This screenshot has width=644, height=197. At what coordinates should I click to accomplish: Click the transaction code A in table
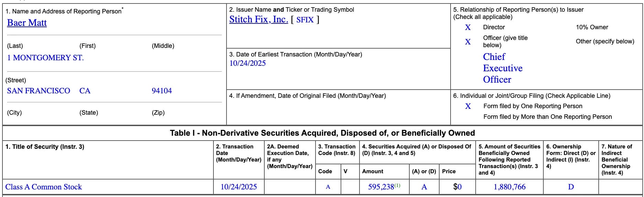click(x=328, y=187)
